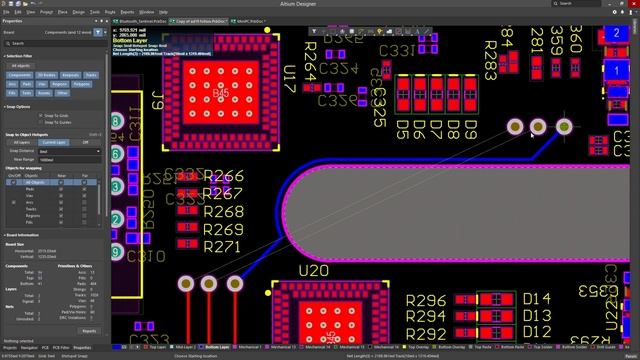This screenshot has width=640, height=360.
Task: Toggle the 3D Bodies selection filter
Action: click(47, 75)
